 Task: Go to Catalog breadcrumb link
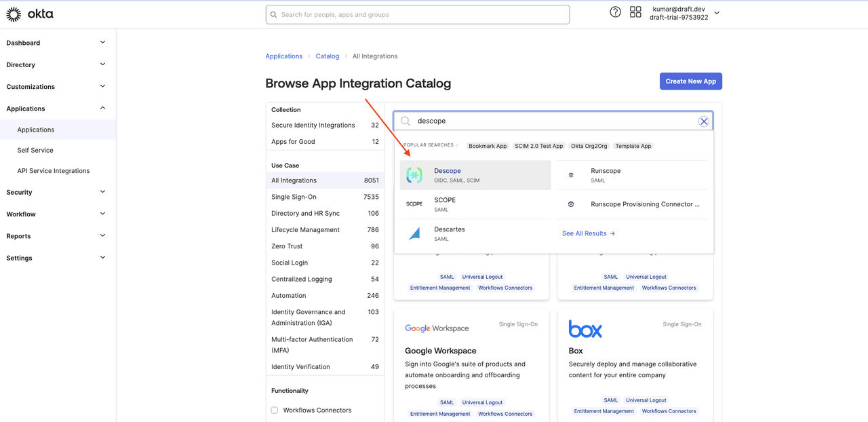[328, 56]
